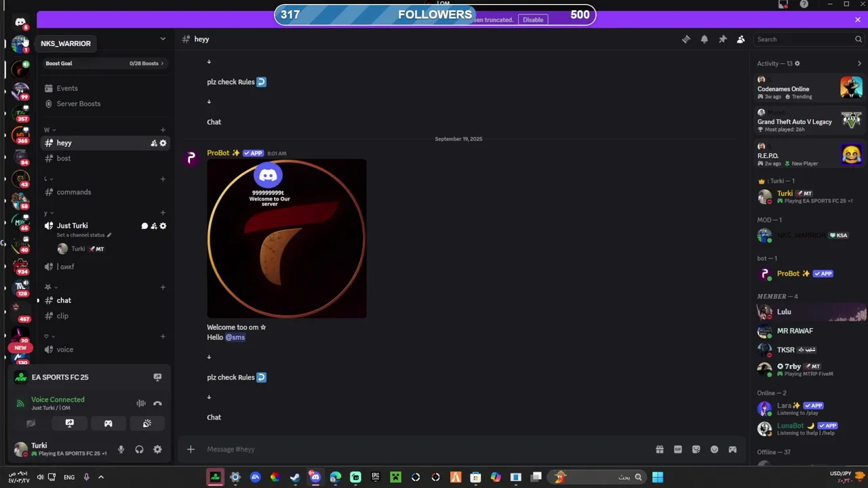Click the @sms mention
This screenshot has height=488, width=868.
point(235,338)
